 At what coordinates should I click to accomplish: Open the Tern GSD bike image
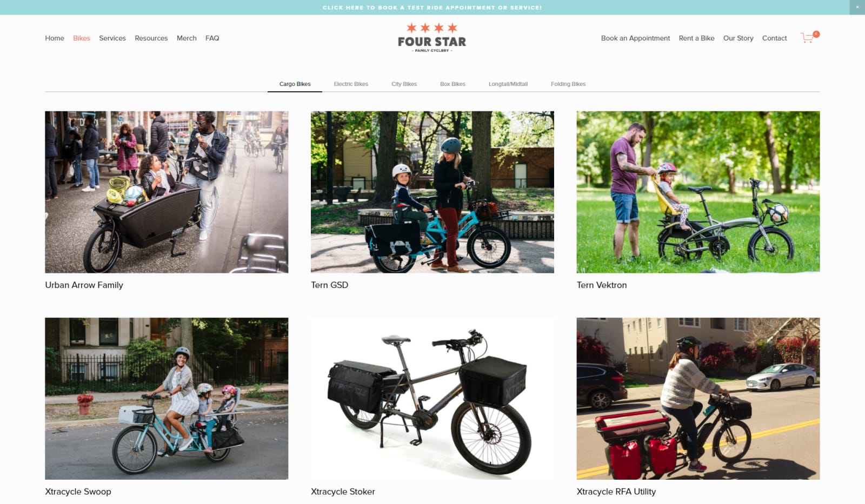432,192
